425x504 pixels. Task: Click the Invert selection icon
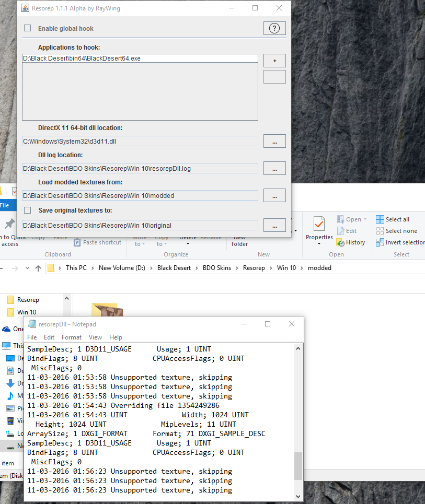pyautogui.click(x=380, y=242)
